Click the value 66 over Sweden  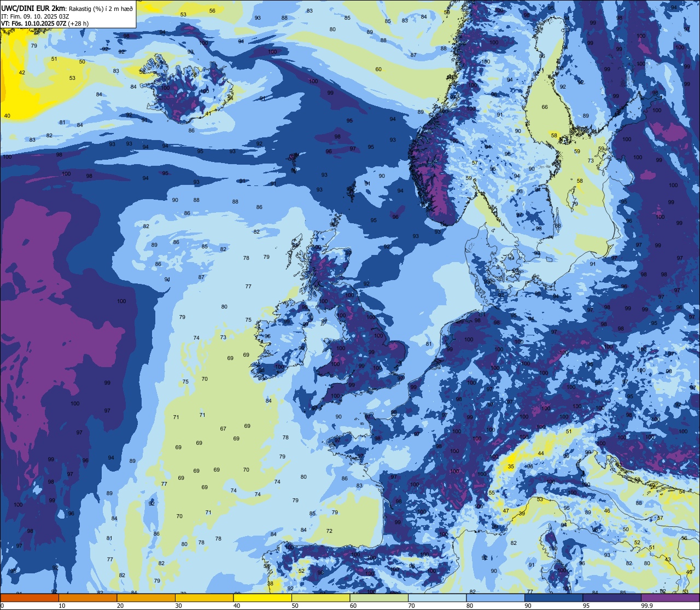[x=545, y=107]
